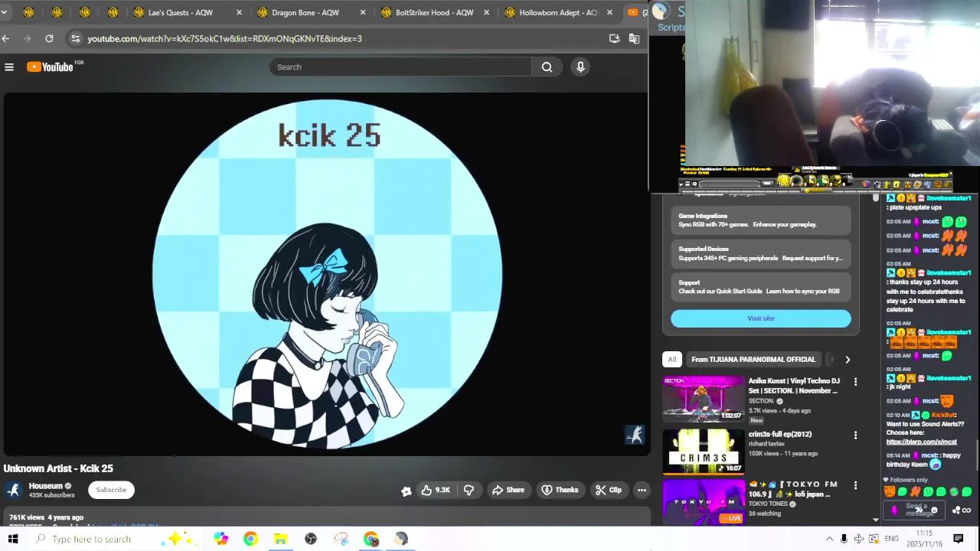Go back using the browser back arrow
980x551 pixels.
6,38
